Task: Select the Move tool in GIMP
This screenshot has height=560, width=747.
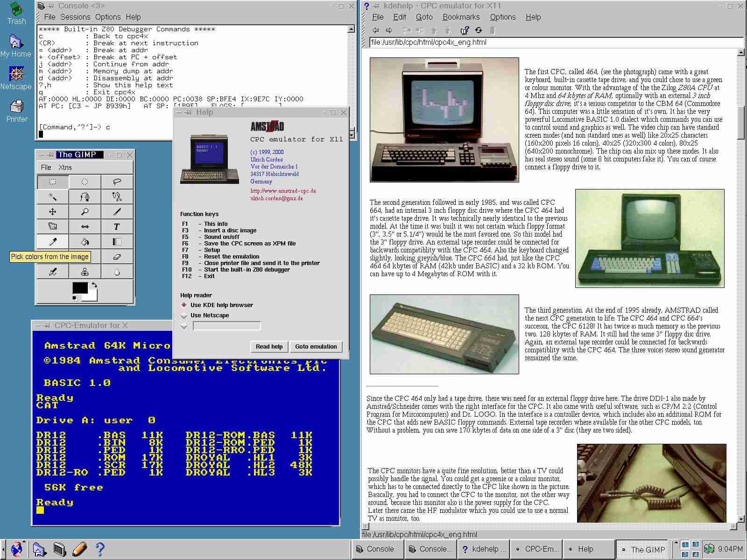Action: (x=53, y=211)
